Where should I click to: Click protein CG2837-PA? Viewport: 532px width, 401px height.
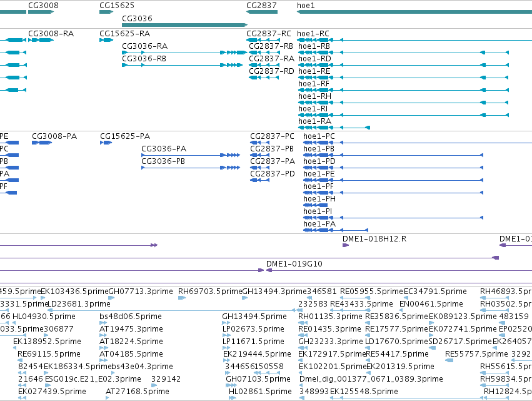tap(259, 168)
